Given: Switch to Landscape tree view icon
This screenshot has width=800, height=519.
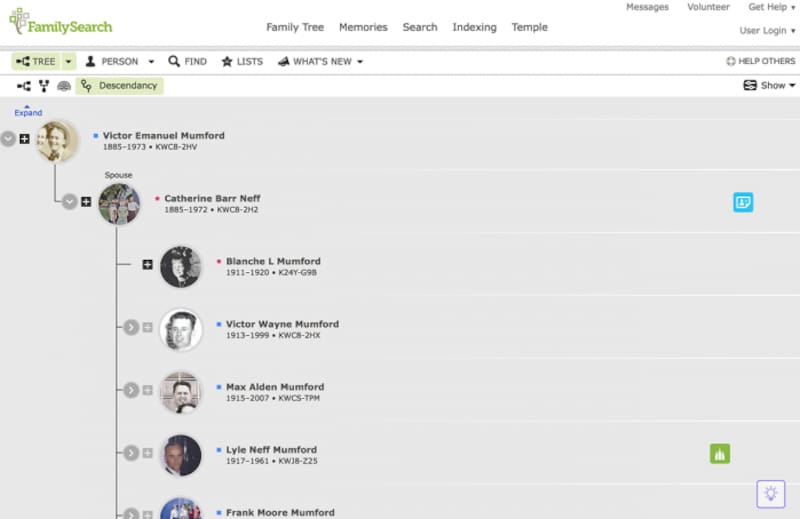Looking at the screenshot, I should pyautogui.click(x=23, y=86).
